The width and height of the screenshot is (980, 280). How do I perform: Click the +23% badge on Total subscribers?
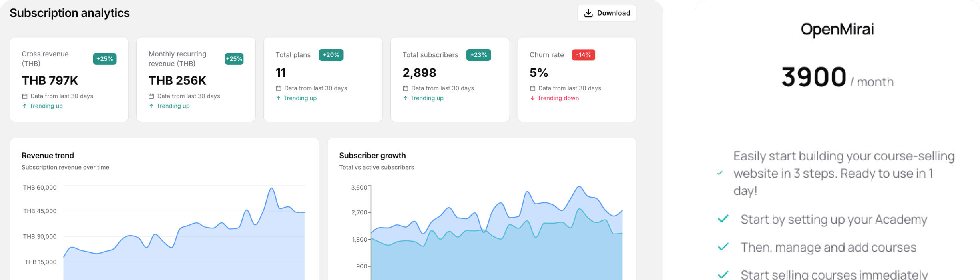478,55
